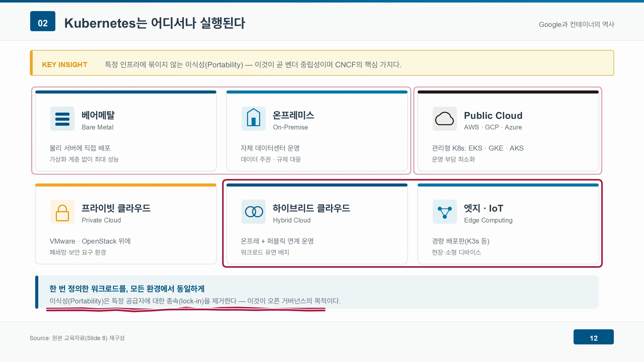Click the '온프레미스' card heading
The image size is (644, 362).
[x=293, y=115]
